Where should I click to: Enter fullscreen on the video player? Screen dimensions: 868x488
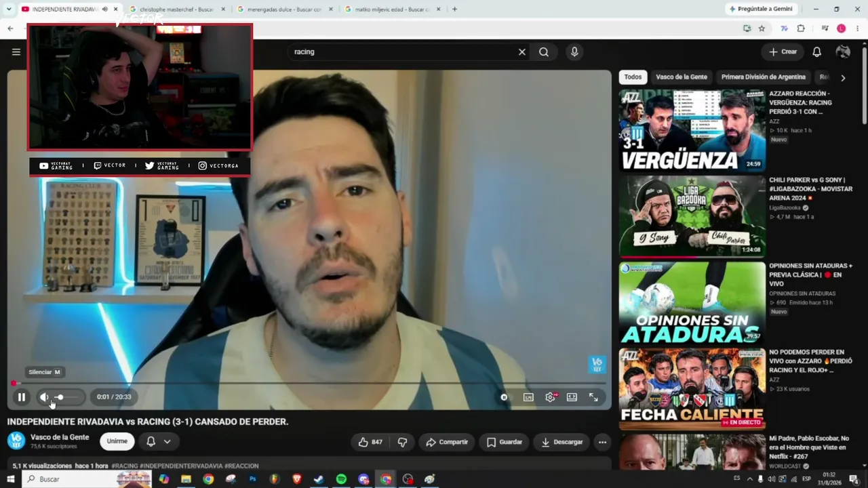click(593, 397)
